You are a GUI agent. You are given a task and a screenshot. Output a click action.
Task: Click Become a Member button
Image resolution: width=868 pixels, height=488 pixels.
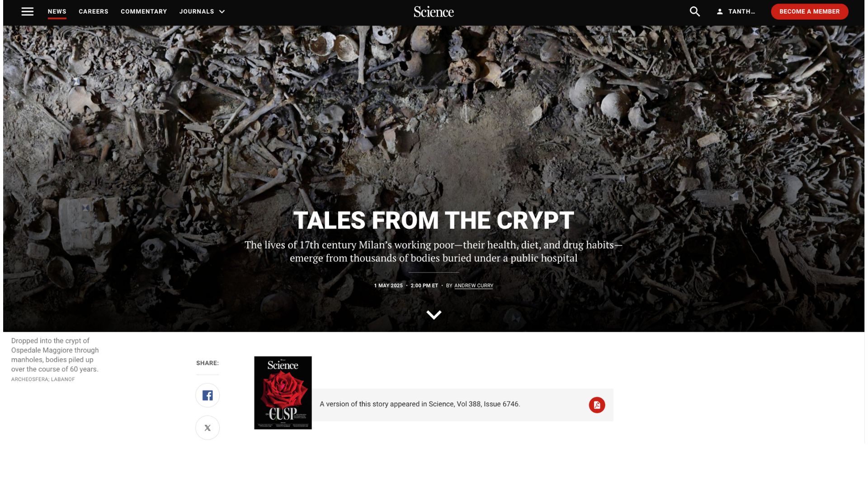[x=810, y=12]
